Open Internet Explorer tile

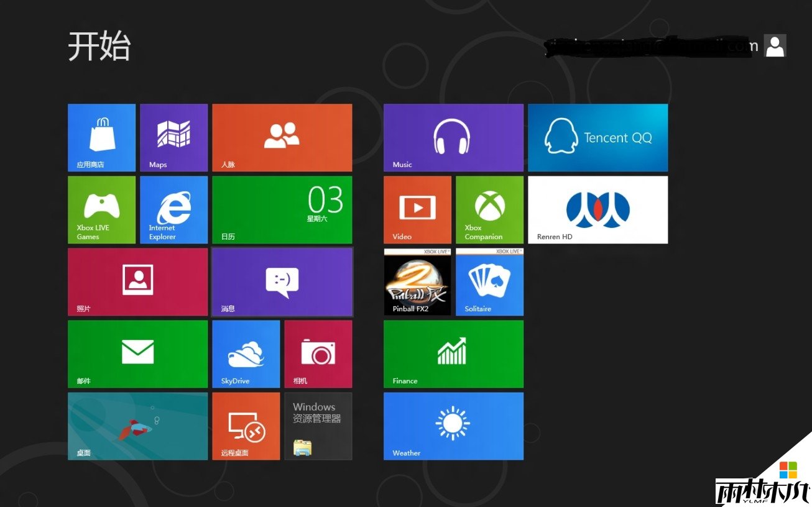(173, 209)
